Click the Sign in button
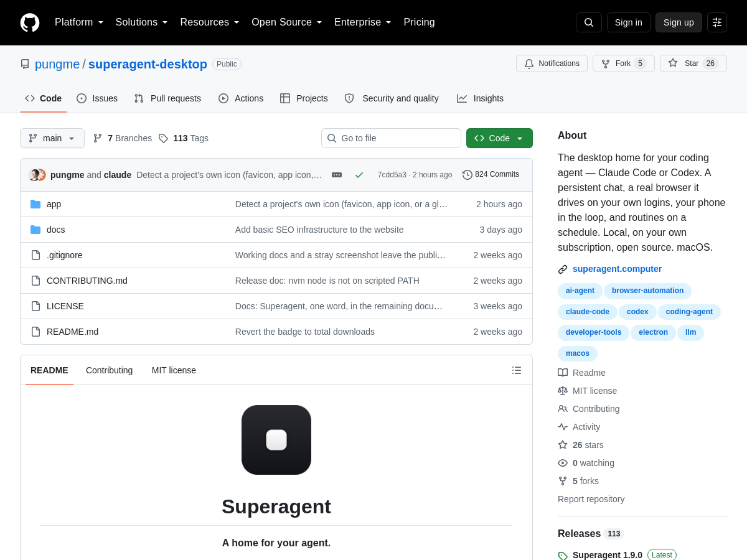The width and height of the screenshot is (747, 560). pyautogui.click(x=629, y=22)
